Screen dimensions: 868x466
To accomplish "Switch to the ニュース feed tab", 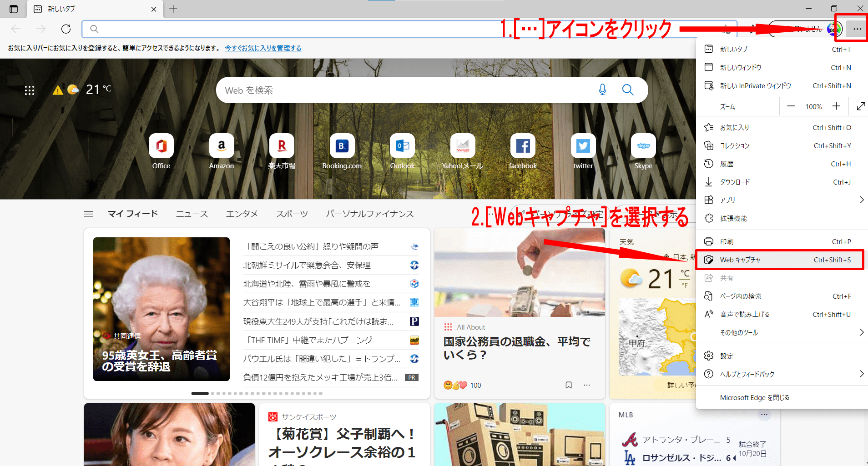I will point(192,214).
